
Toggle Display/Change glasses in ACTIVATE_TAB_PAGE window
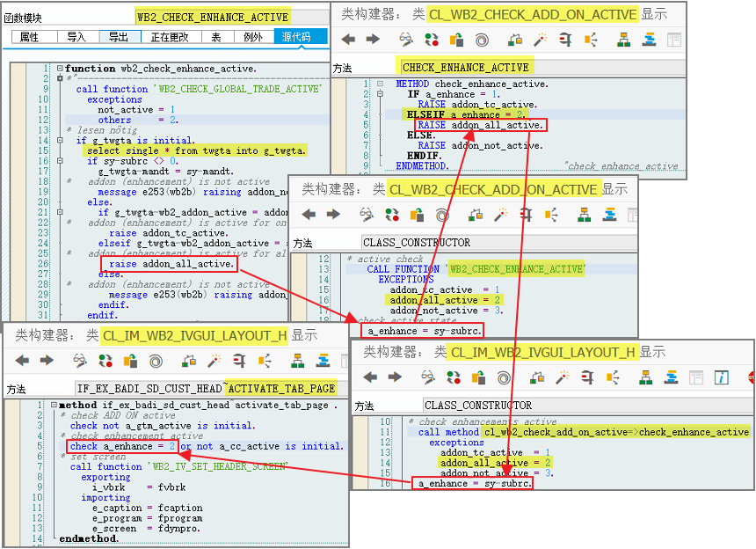[80, 361]
